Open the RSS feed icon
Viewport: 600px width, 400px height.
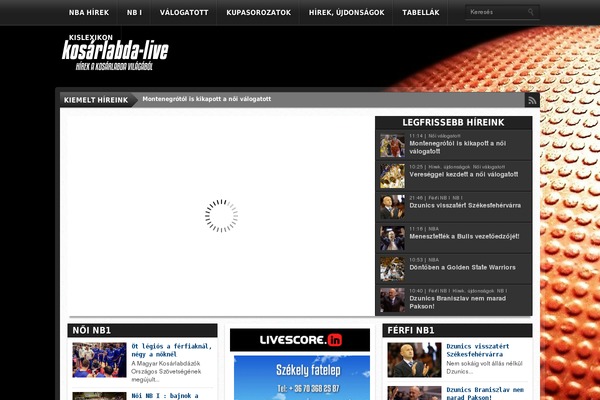tap(532, 100)
